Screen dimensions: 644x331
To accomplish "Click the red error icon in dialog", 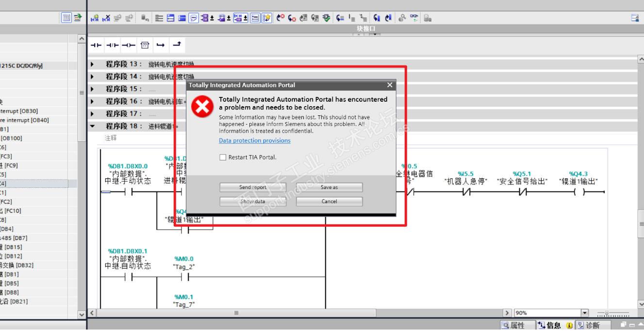I will [x=202, y=107].
